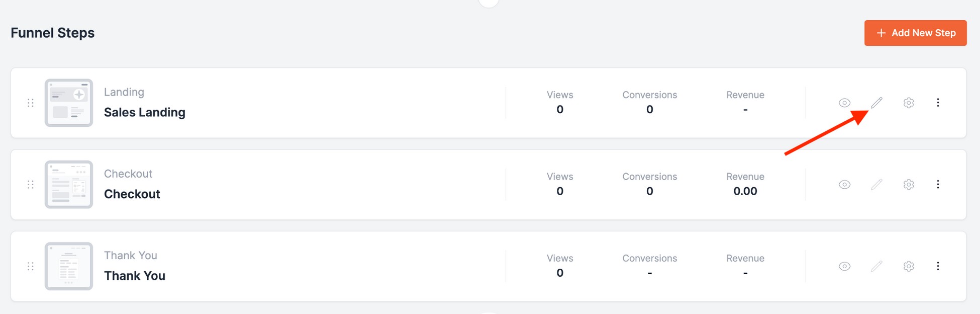980x314 pixels.
Task: Grab the drag handle of Checkout row
Action: [x=31, y=185]
